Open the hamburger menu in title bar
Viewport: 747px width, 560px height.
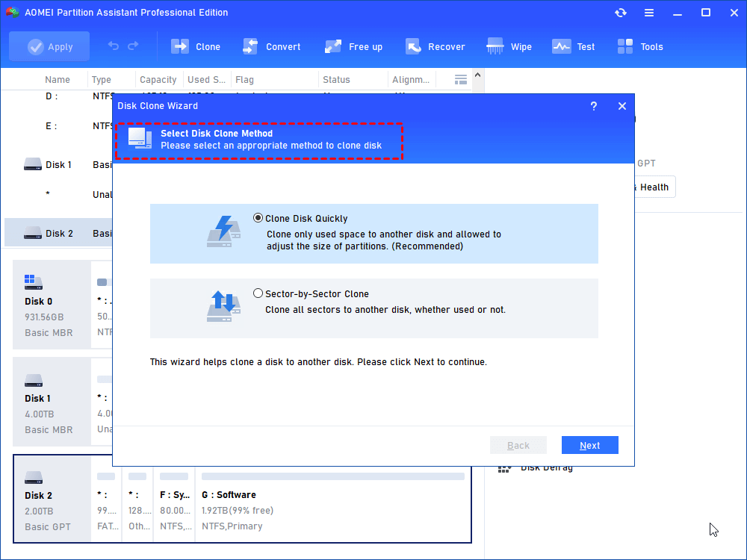pyautogui.click(x=649, y=13)
